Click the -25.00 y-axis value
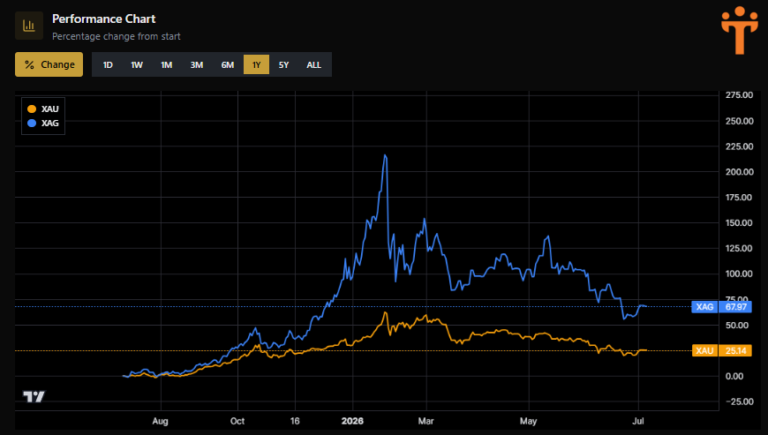 pyautogui.click(x=739, y=402)
